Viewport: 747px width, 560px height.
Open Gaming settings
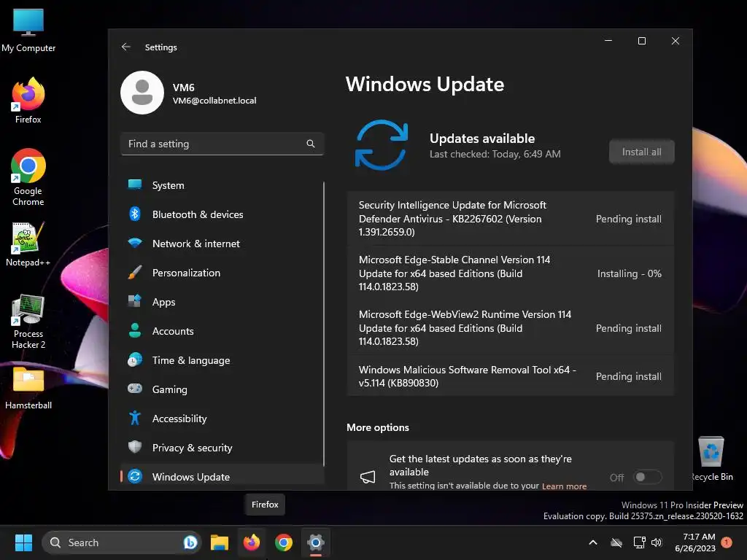(222, 389)
